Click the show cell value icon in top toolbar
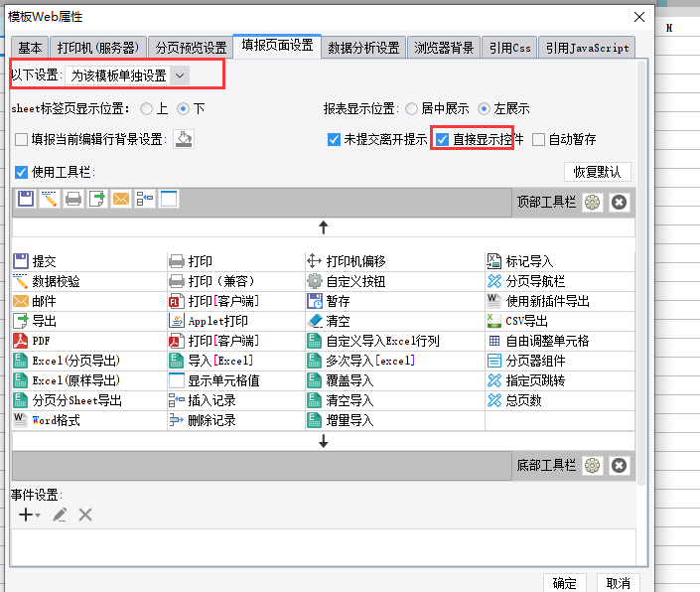 coord(169,199)
